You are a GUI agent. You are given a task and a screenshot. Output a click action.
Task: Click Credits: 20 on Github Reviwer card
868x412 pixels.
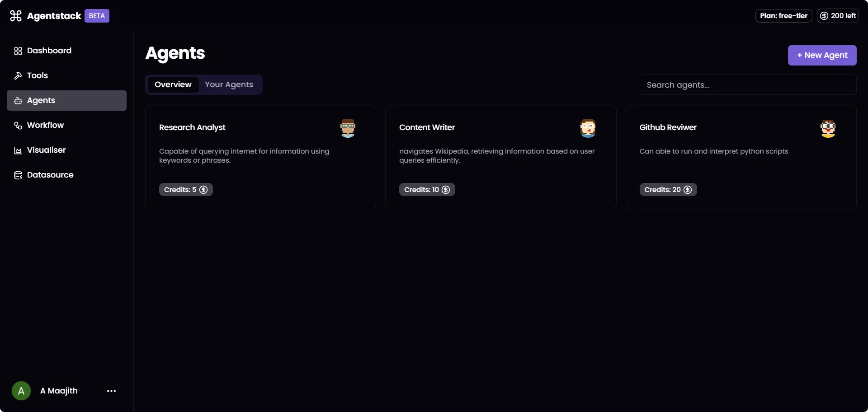click(x=668, y=189)
